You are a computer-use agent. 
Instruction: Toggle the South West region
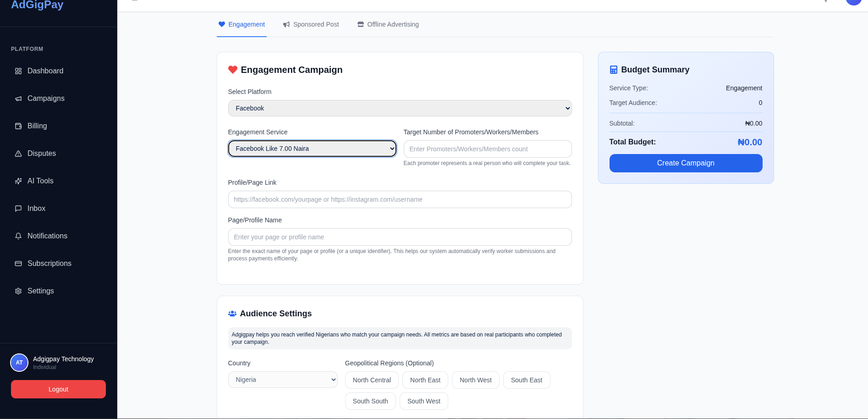point(424,401)
